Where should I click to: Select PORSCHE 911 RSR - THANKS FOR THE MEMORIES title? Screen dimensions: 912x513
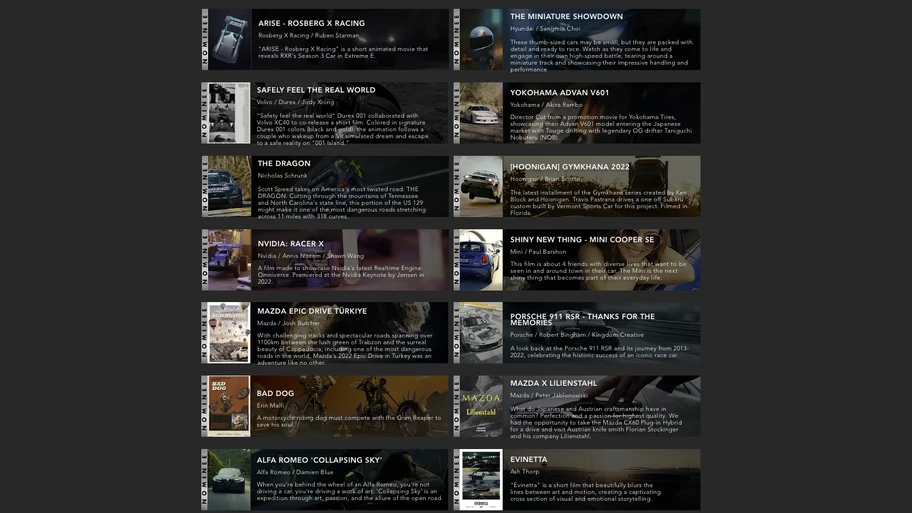click(x=582, y=319)
